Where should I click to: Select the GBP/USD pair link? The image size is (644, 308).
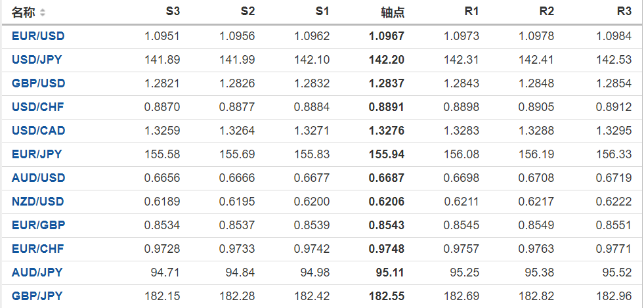tap(38, 83)
